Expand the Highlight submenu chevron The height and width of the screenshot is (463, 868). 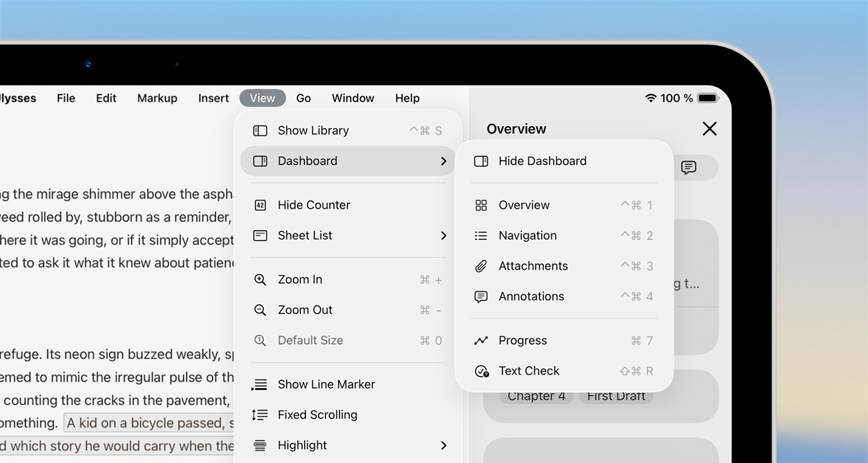[443, 445]
